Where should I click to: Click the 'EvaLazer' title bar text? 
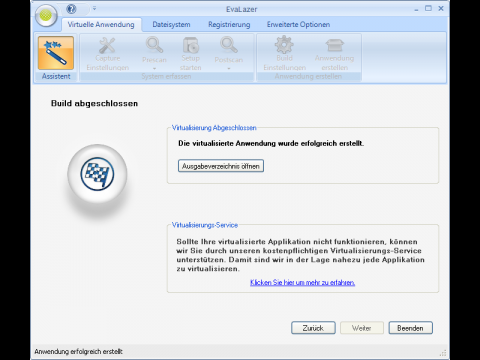pyautogui.click(x=241, y=9)
